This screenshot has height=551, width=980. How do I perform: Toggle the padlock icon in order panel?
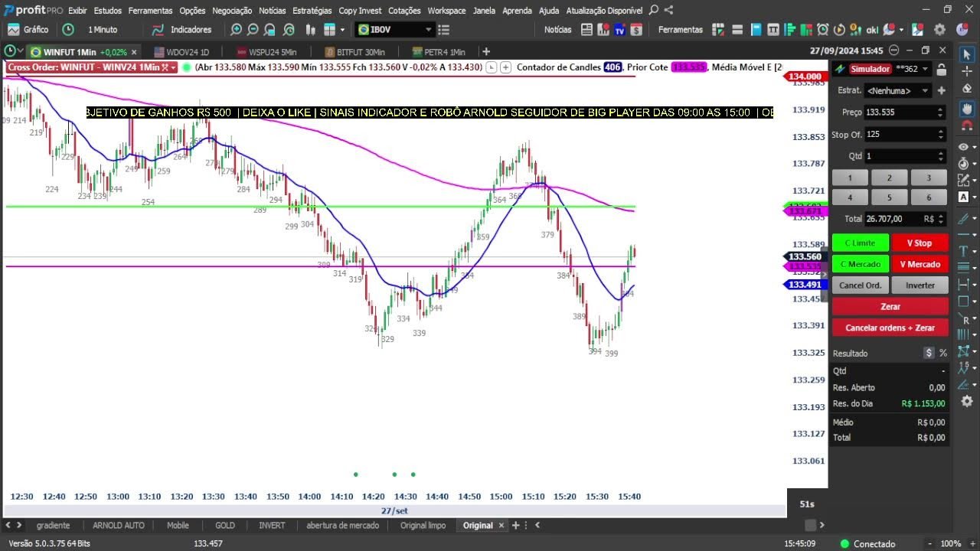(x=941, y=69)
